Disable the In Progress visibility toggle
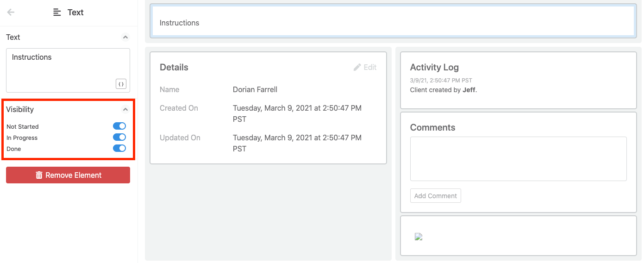 (119, 137)
